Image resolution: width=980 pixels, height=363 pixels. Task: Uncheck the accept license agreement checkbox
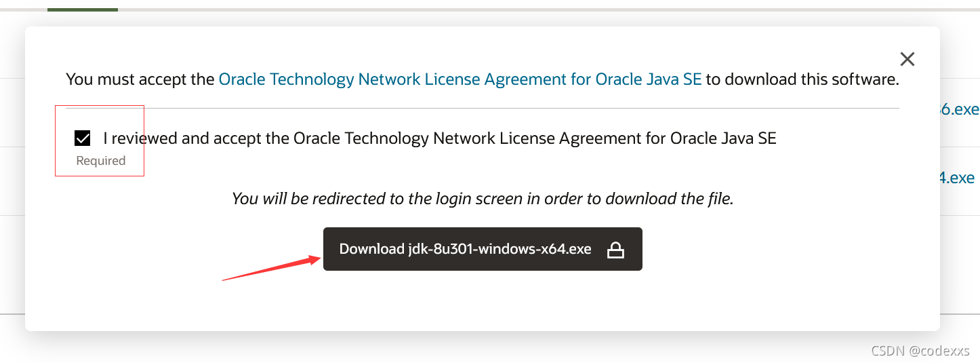coord(83,138)
